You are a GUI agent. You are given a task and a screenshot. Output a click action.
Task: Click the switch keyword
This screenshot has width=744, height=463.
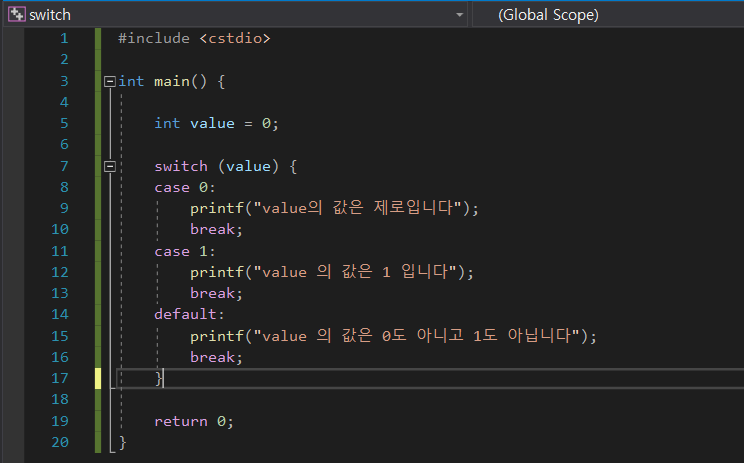(x=181, y=167)
